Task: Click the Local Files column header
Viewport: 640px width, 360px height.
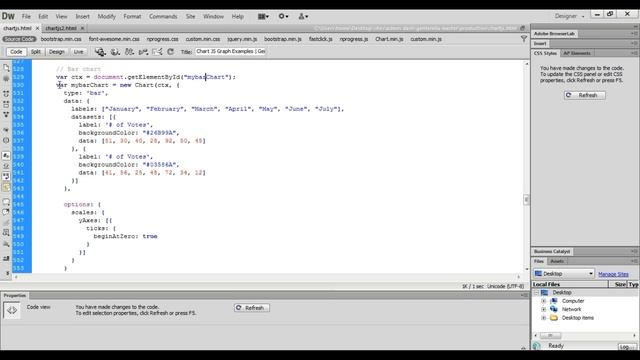Action: 570,284
